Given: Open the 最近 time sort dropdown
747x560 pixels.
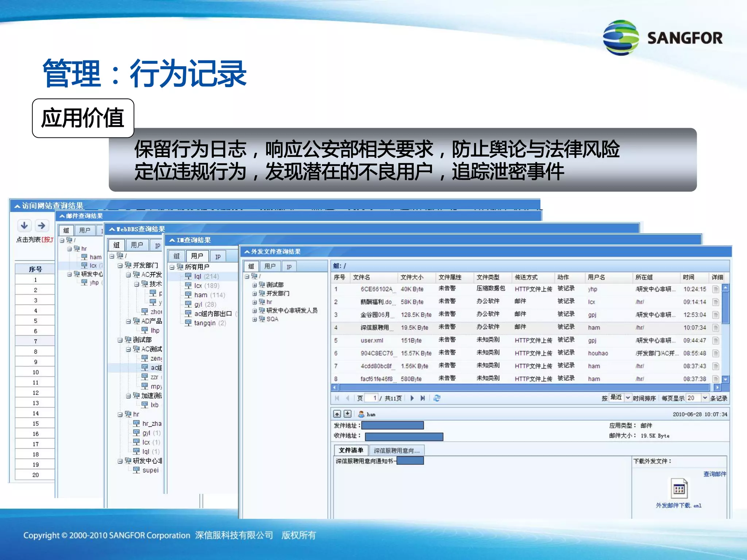Looking at the screenshot, I should point(627,398).
